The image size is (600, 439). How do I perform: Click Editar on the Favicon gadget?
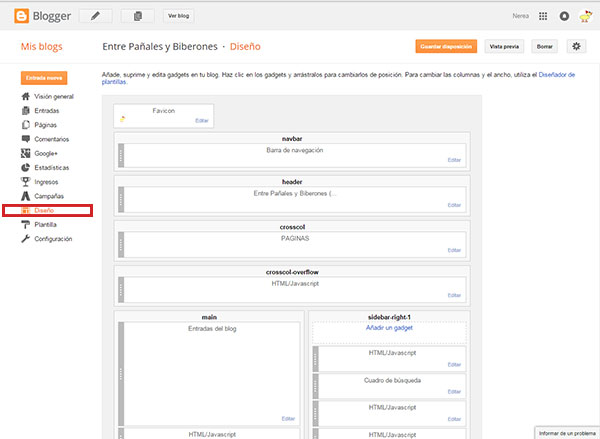202,121
